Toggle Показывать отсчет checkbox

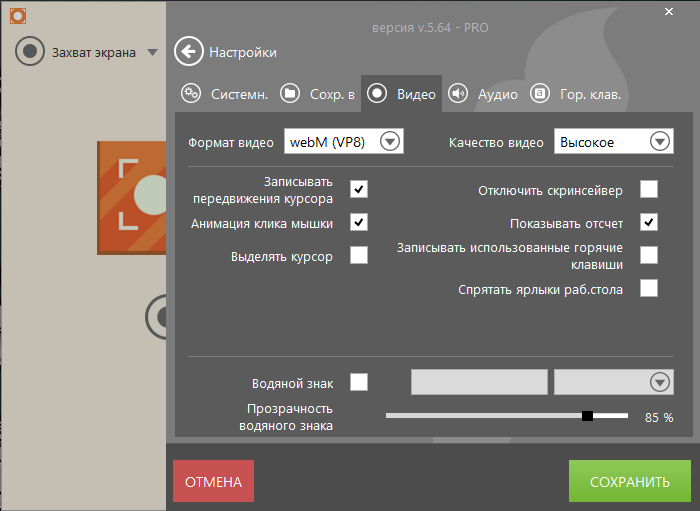(x=649, y=222)
